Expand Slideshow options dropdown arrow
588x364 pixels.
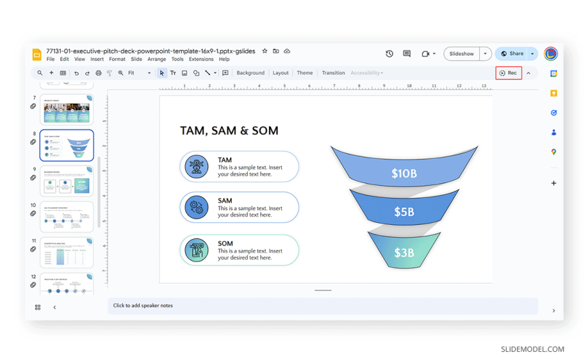point(485,53)
